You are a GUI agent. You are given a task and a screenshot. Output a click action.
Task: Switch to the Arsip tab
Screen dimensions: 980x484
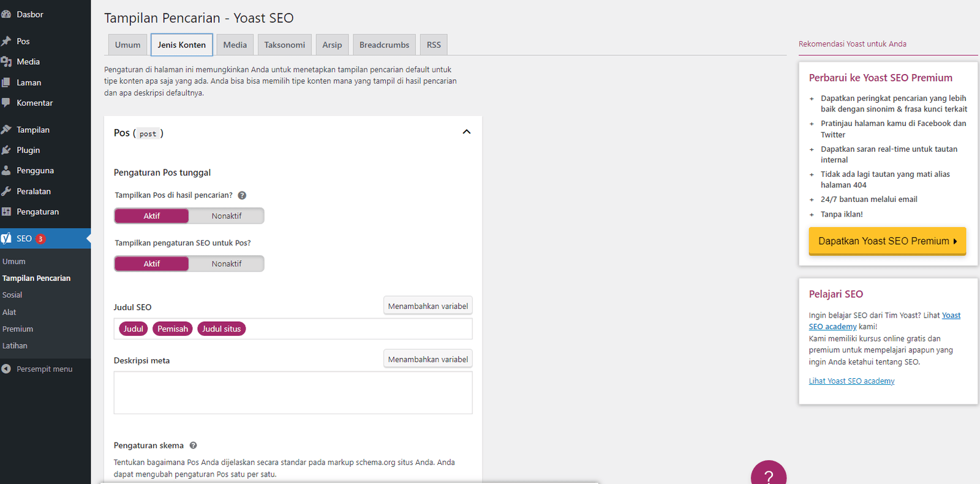coord(333,45)
